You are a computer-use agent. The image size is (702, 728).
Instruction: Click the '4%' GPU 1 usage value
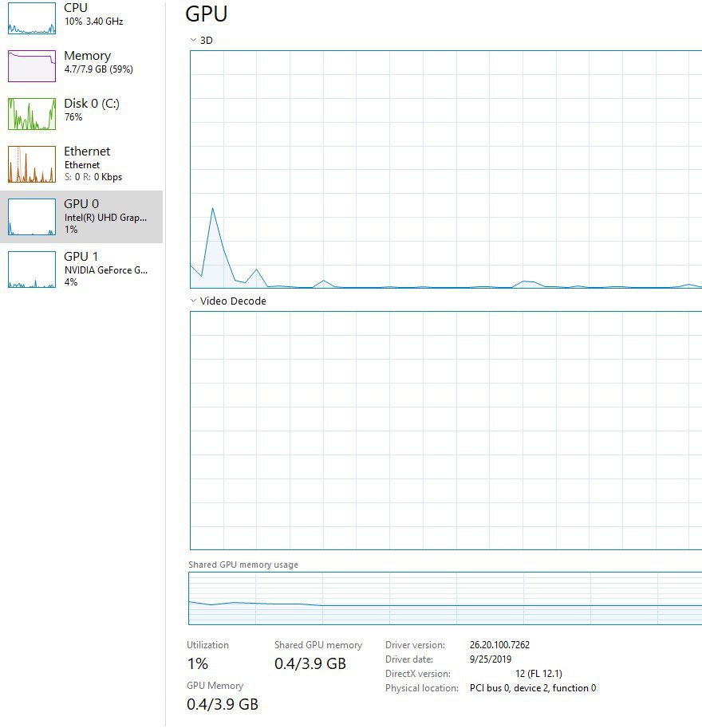[x=71, y=281]
